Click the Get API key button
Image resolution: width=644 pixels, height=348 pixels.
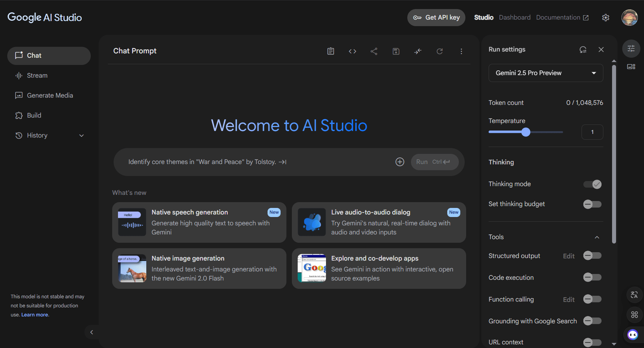(436, 17)
